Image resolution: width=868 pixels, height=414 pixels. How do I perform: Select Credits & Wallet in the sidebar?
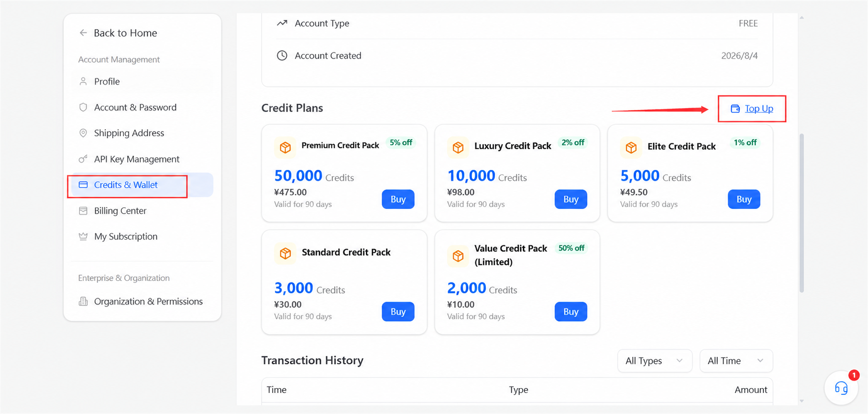[142, 185]
